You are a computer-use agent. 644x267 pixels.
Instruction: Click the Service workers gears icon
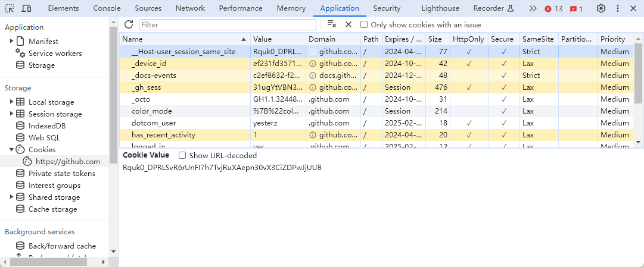[20, 53]
